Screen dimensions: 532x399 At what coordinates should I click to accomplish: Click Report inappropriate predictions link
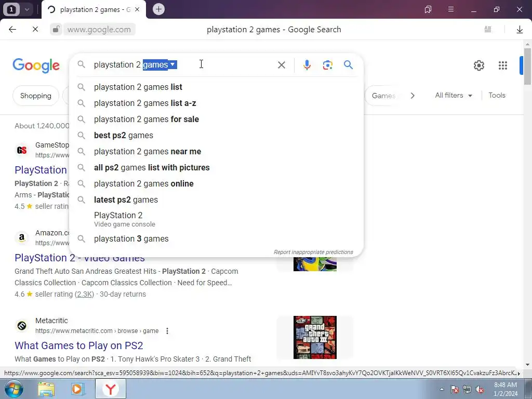coord(313,252)
